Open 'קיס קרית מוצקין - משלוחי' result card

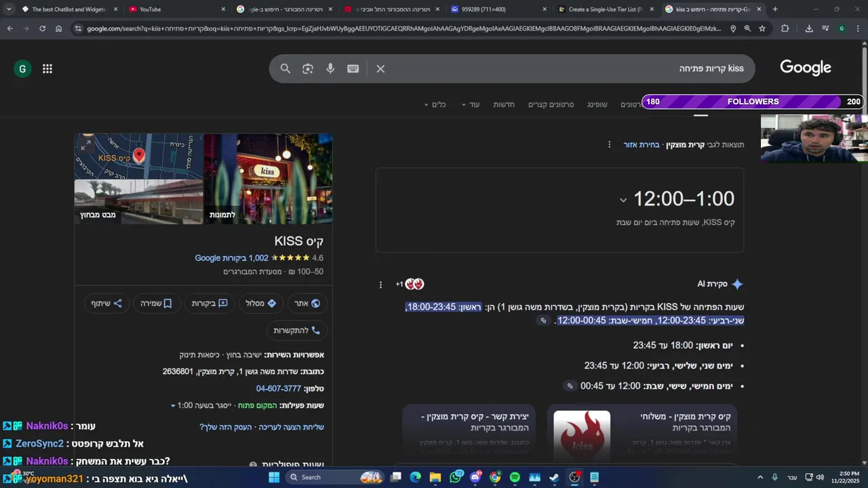(642, 434)
